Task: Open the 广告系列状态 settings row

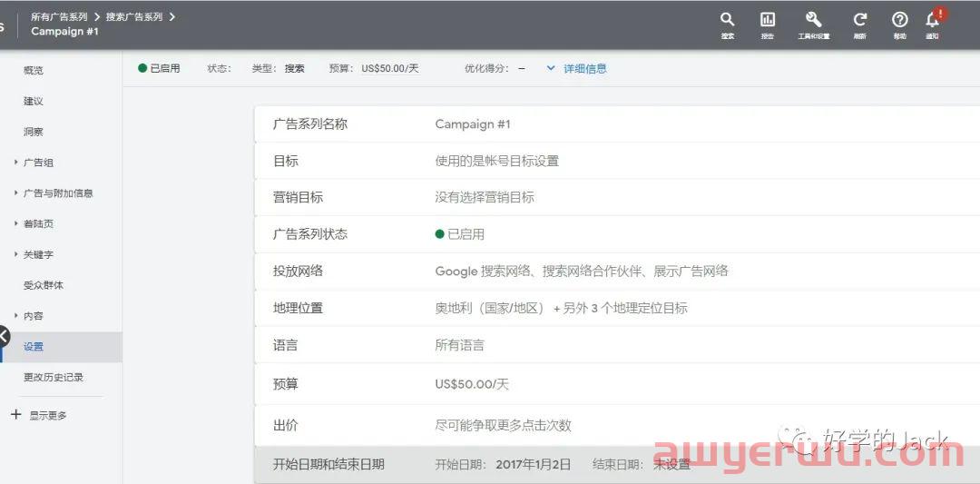Action: [x=617, y=234]
